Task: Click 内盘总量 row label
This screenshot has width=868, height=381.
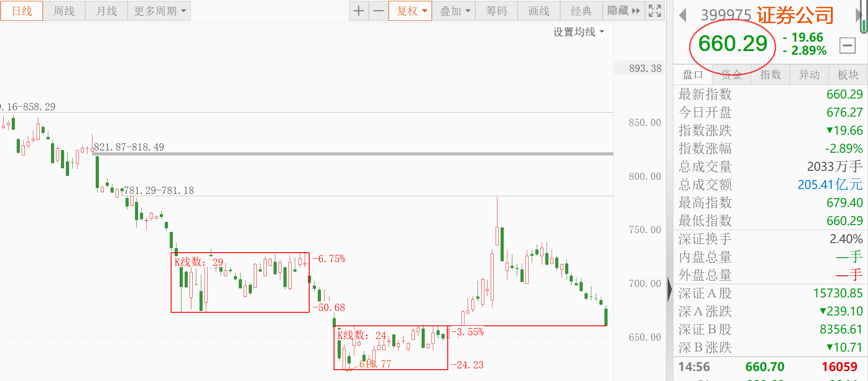Action: coord(705,257)
